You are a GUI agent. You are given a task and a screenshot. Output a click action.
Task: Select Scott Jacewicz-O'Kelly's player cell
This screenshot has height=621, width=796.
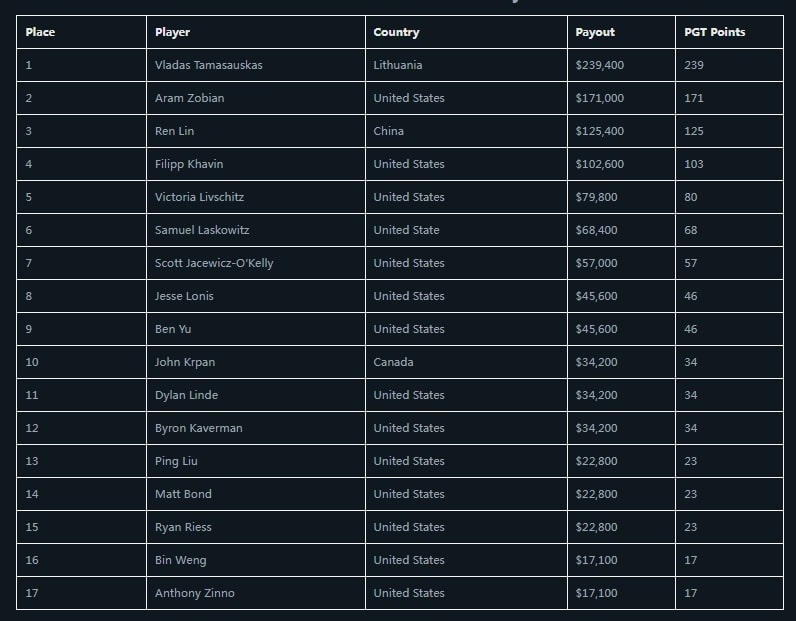click(x=214, y=263)
